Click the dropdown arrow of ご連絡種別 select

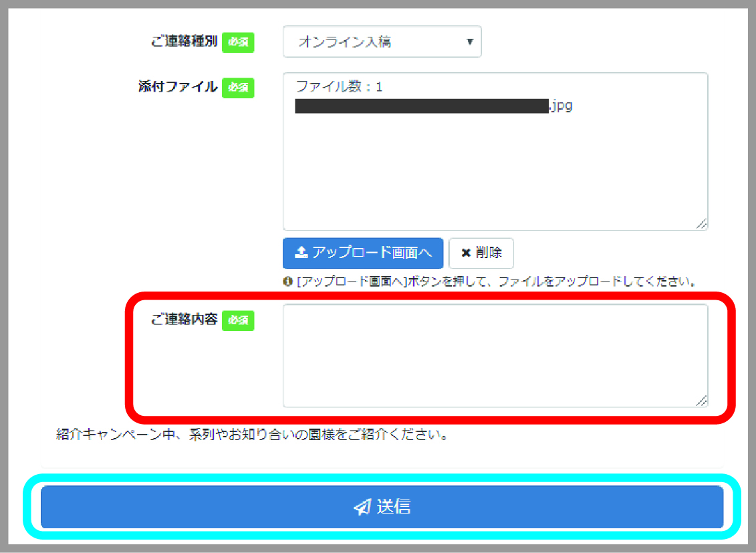click(469, 41)
